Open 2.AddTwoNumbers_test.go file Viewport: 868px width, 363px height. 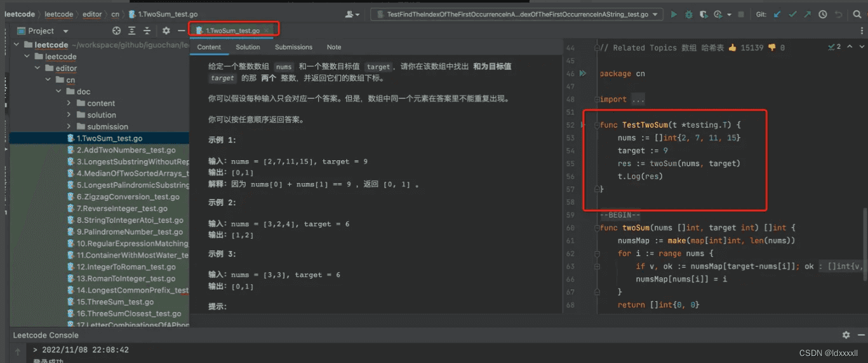126,150
